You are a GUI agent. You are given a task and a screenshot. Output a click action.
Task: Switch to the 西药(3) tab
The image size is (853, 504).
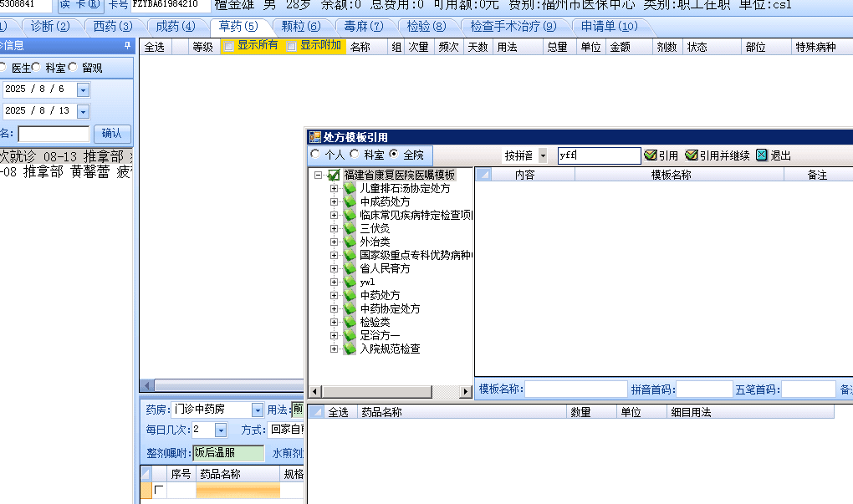pyautogui.click(x=113, y=26)
